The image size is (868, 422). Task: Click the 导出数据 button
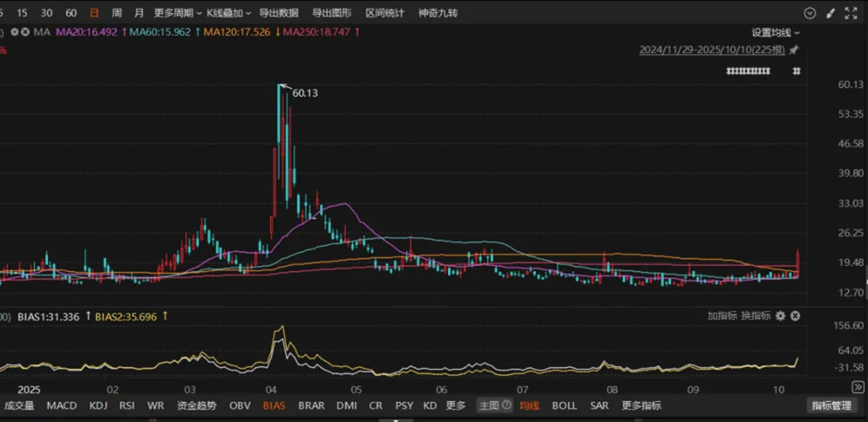[279, 13]
